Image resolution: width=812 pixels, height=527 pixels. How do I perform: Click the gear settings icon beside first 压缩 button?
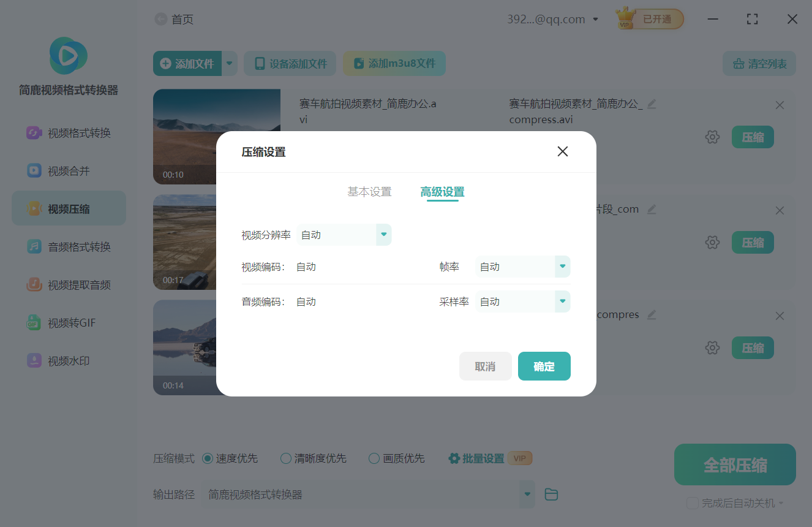[712, 137]
